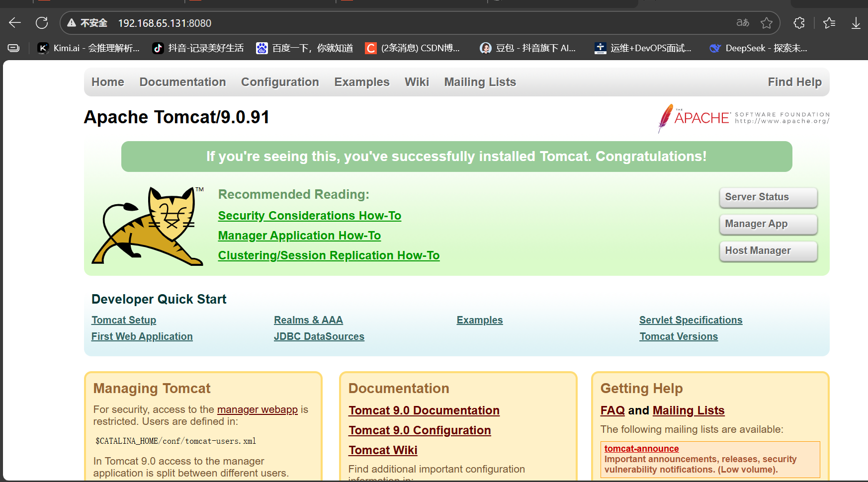This screenshot has width=868, height=482.
Task: Open the Mailing Lists link under Getting Help
Action: [689, 410]
